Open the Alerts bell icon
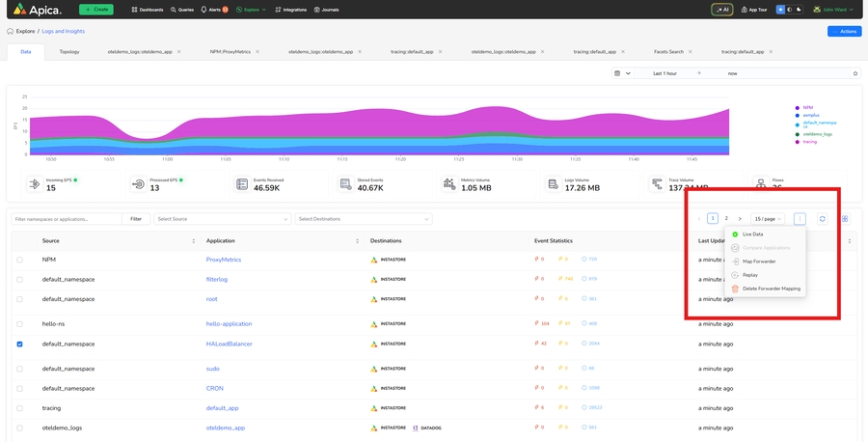 click(204, 10)
